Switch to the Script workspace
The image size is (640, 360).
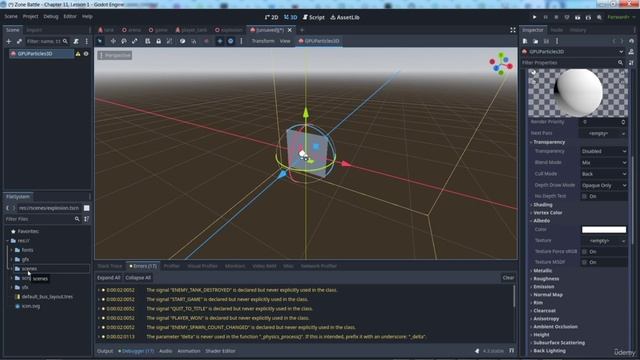coord(314,17)
